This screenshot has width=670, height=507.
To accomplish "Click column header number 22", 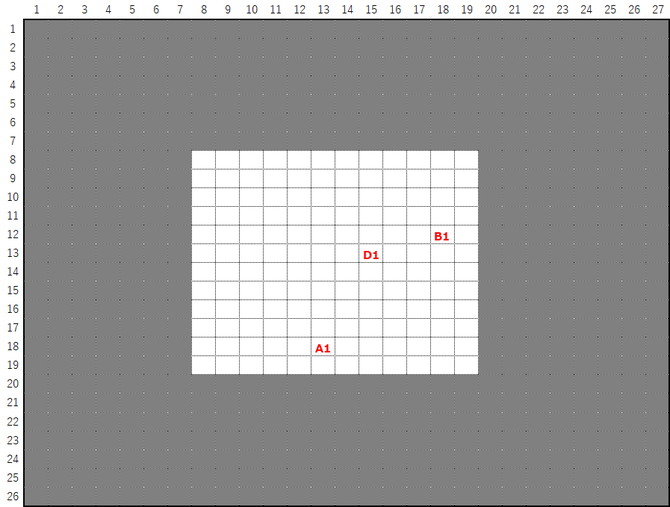I will pos(538,9).
